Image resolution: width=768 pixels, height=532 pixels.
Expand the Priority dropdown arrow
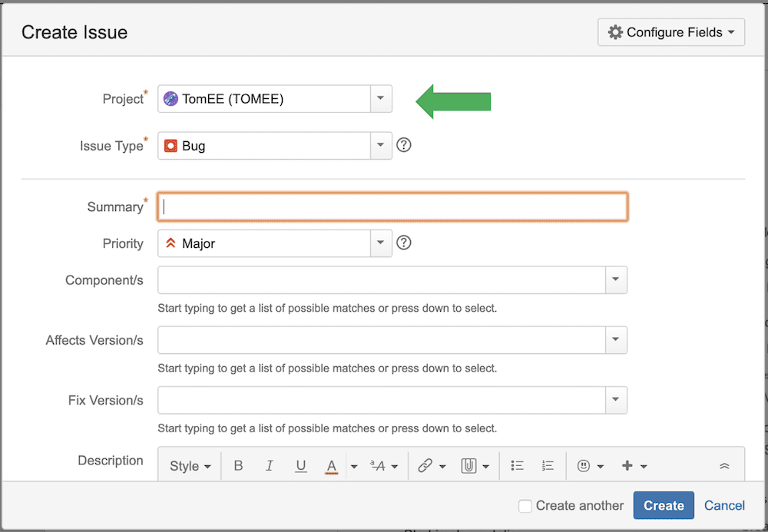(381, 243)
